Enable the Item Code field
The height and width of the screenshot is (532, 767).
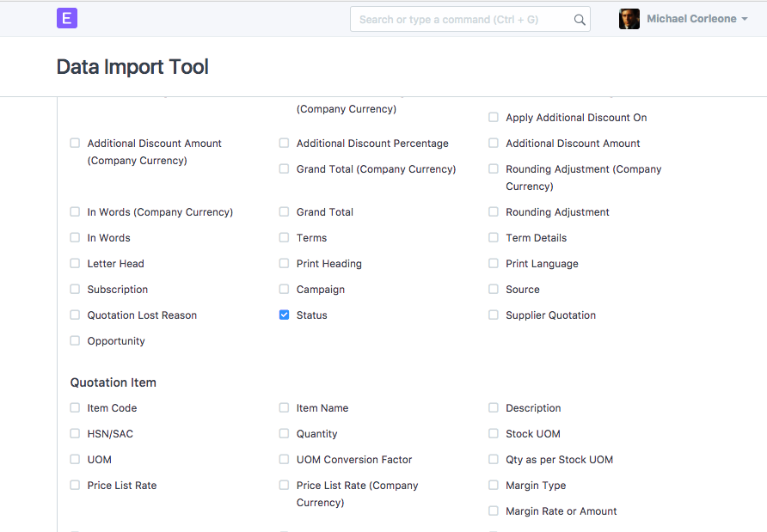click(75, 407)
